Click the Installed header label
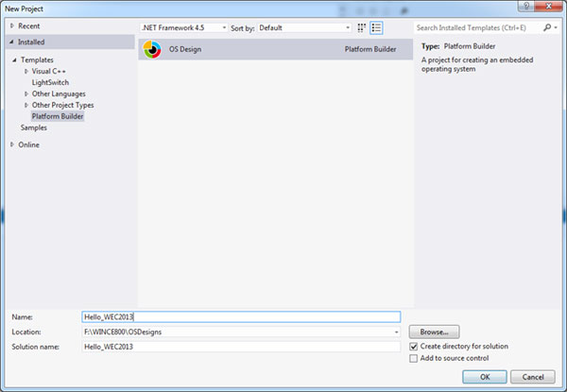Image resolution: width=567 pixels, height=392 pixels. (31, 42)
